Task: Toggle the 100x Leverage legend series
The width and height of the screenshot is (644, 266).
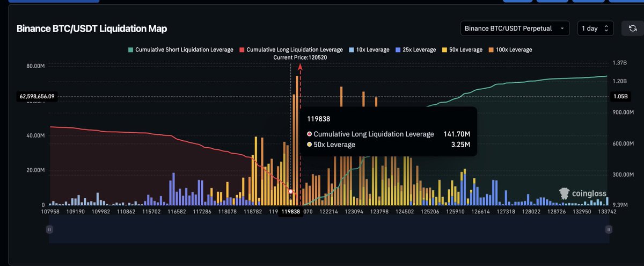Action: pos(510,49)
